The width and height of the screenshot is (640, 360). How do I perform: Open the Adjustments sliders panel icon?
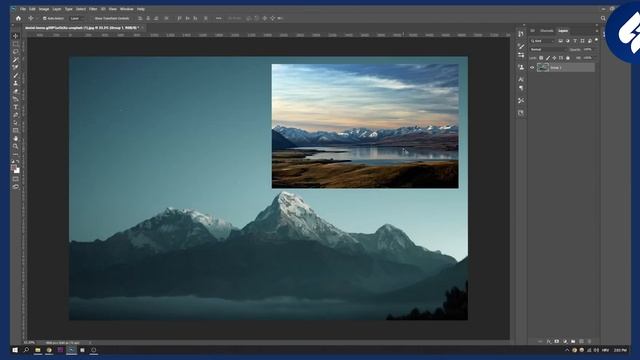521,55
